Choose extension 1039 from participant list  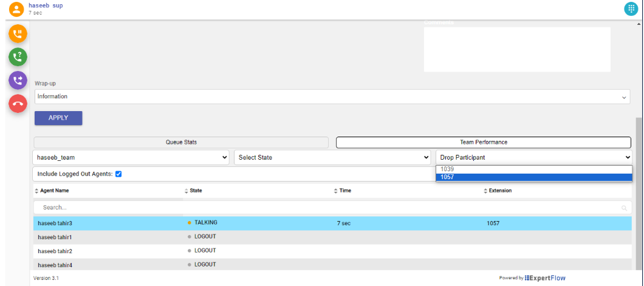[447, 169]
